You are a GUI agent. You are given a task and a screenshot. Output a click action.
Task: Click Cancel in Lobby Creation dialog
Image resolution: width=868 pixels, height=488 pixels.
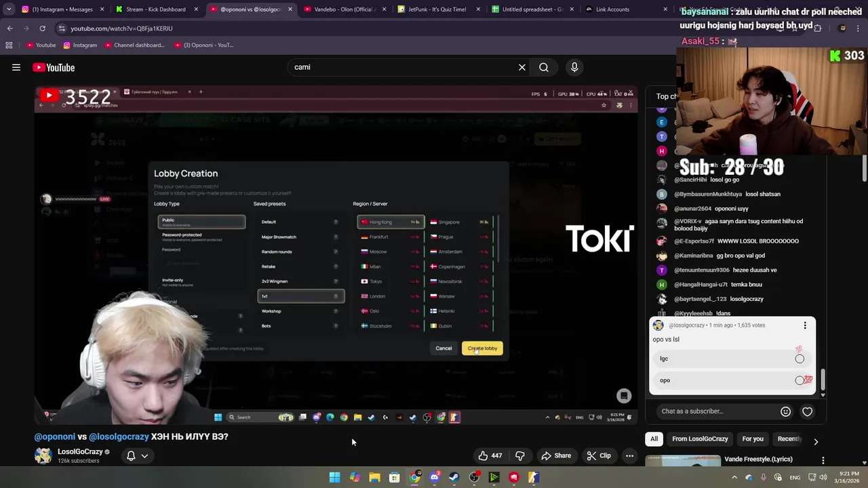point(443,348)
